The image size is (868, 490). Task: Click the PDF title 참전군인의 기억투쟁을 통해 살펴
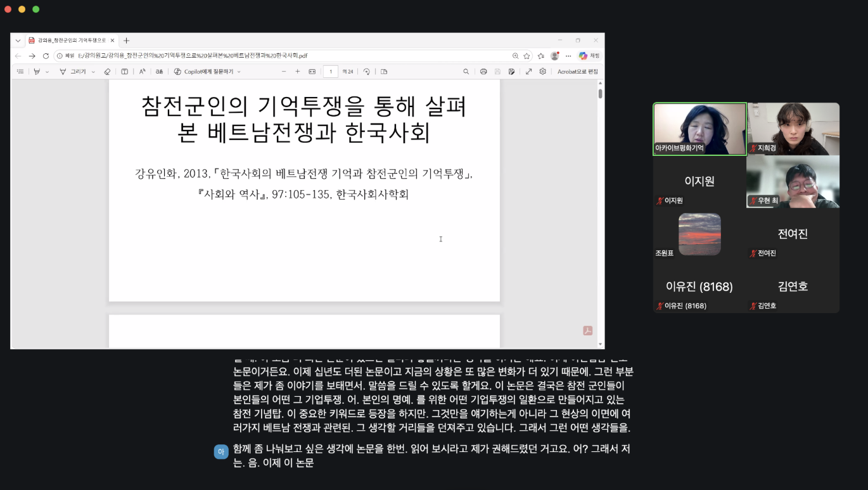304,106
